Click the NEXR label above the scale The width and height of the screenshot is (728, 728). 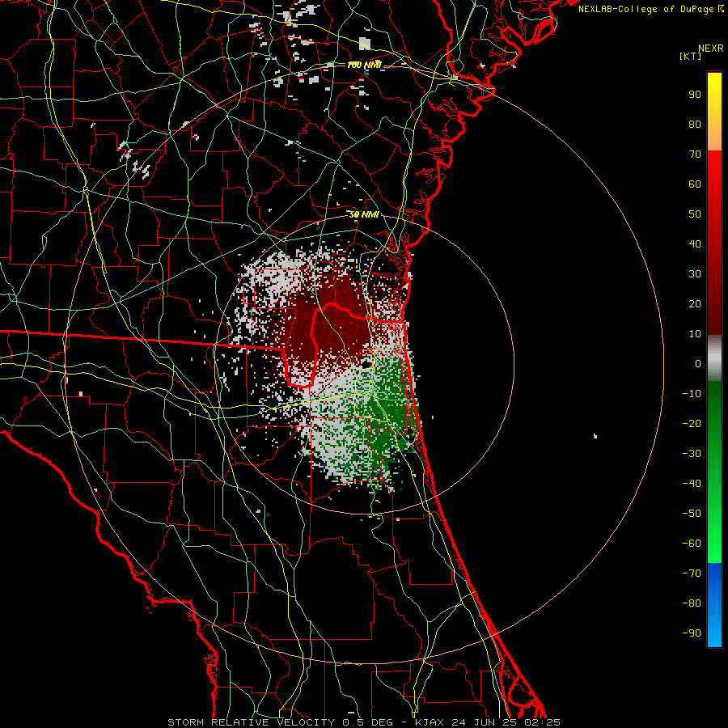[710, 49]
